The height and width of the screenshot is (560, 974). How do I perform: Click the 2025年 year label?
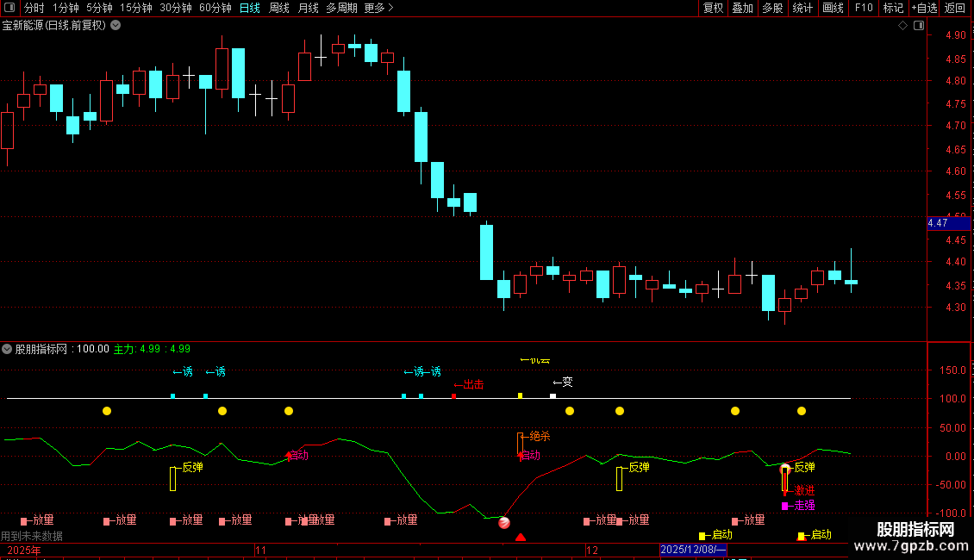[x=24, y=550]
